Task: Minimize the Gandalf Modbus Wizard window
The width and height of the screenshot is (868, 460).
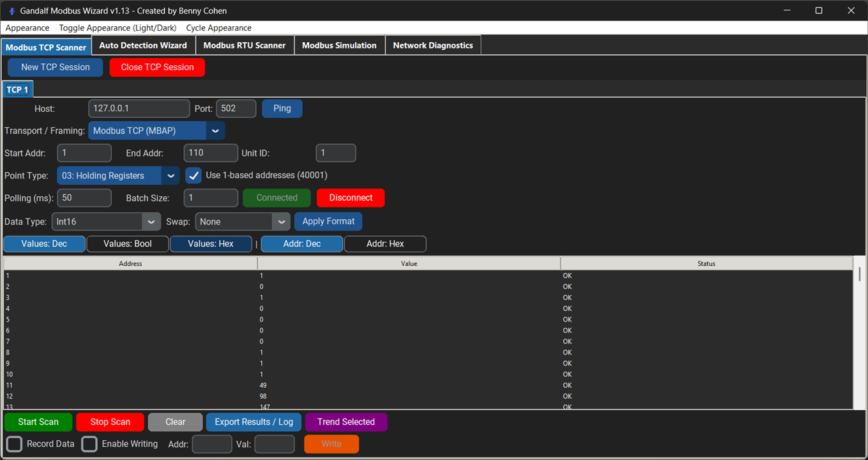Action: click(x=786, y=11)
